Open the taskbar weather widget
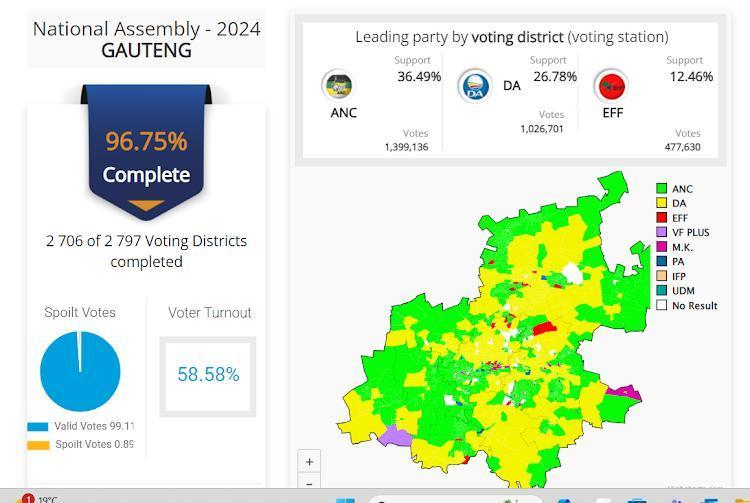This screenshot has width=750, height=503. [40, 499]
